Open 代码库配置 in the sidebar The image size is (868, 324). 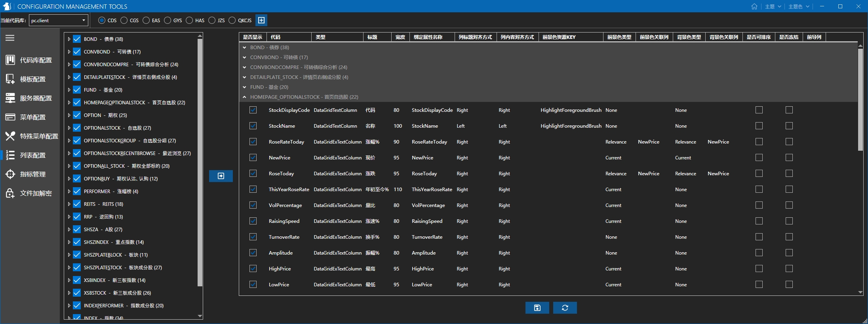(30, 60)
